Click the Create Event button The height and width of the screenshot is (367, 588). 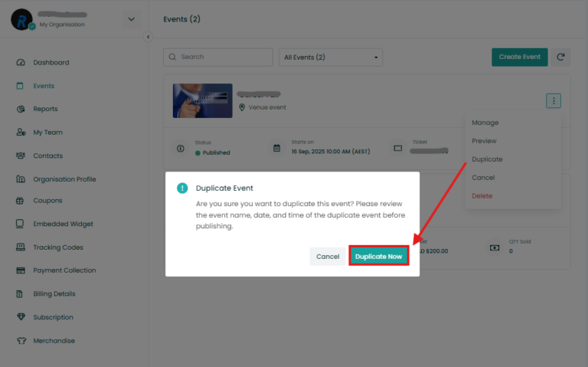point(519,57)
